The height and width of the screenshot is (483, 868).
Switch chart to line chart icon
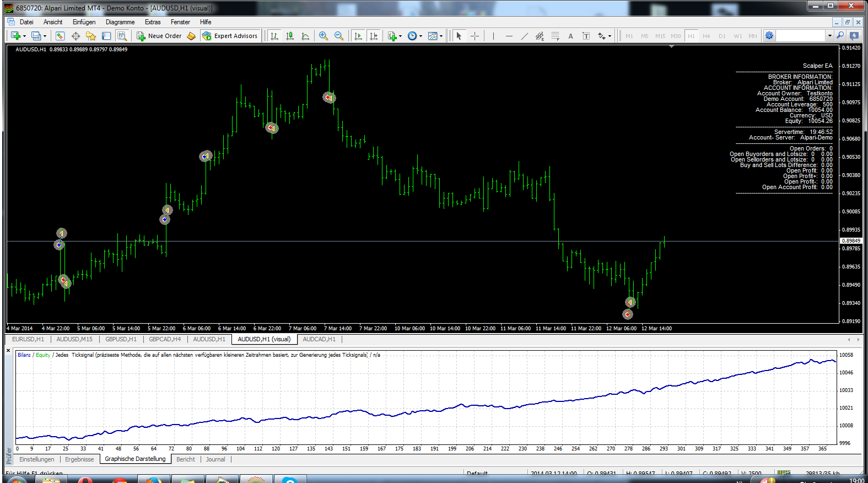[x=305, y=36]
